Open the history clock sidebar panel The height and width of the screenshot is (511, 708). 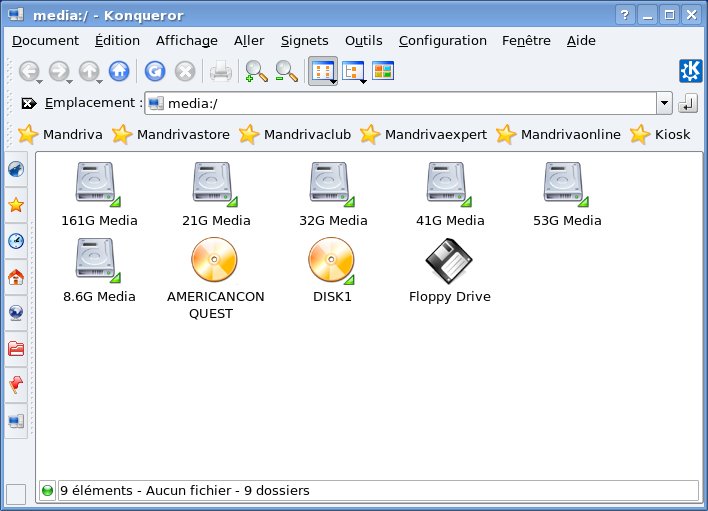pyautogui.click(x=16, y=241)
